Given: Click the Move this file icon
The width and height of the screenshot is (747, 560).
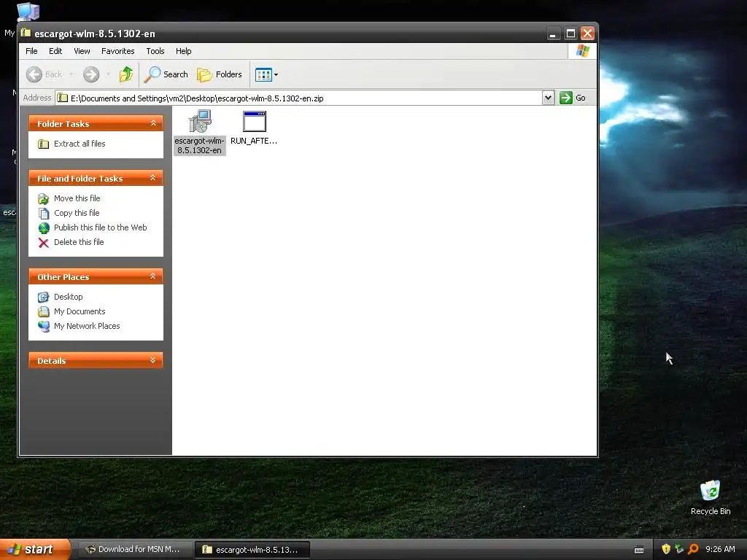Looking at the screenshot, I should (43, 198).
